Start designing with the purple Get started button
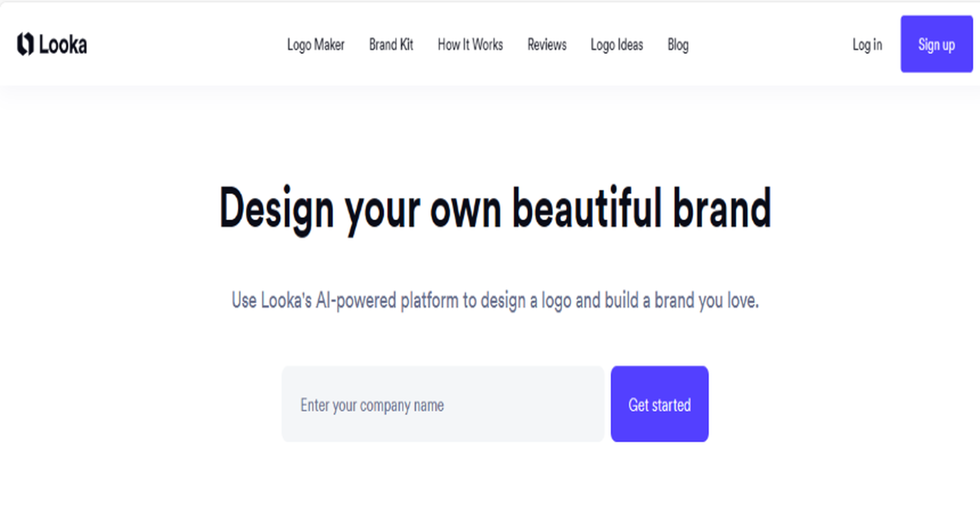Screen dimensions: 980x524 pos(659,405)
